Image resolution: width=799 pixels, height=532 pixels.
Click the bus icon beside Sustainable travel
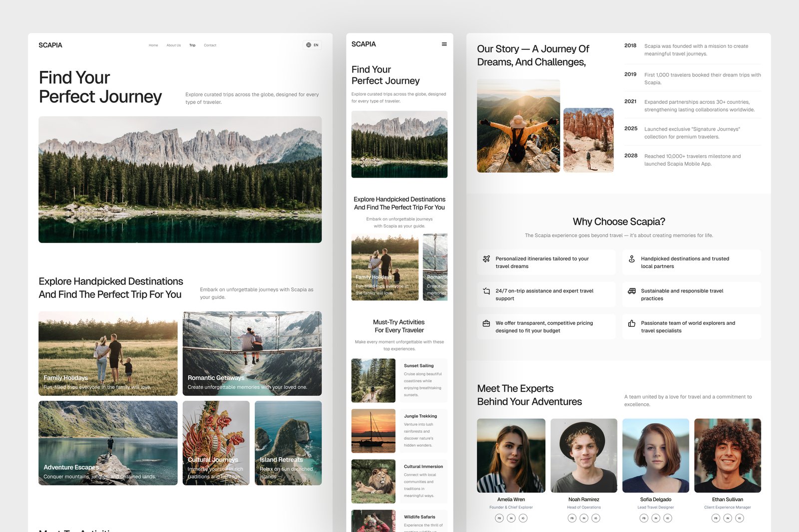(x=632, y=291)
